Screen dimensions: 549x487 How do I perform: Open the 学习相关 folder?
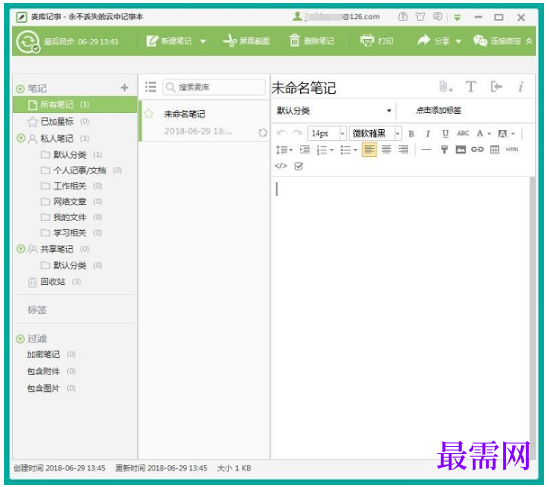69,233
